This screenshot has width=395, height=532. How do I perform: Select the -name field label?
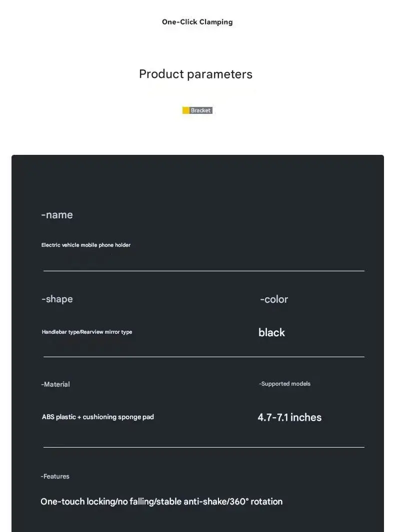[x=57, y=215]
